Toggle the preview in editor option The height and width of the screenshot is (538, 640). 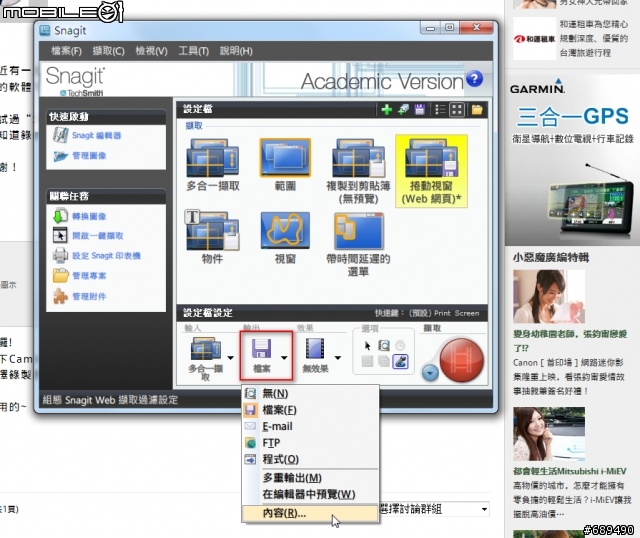(x=384, y=346)
